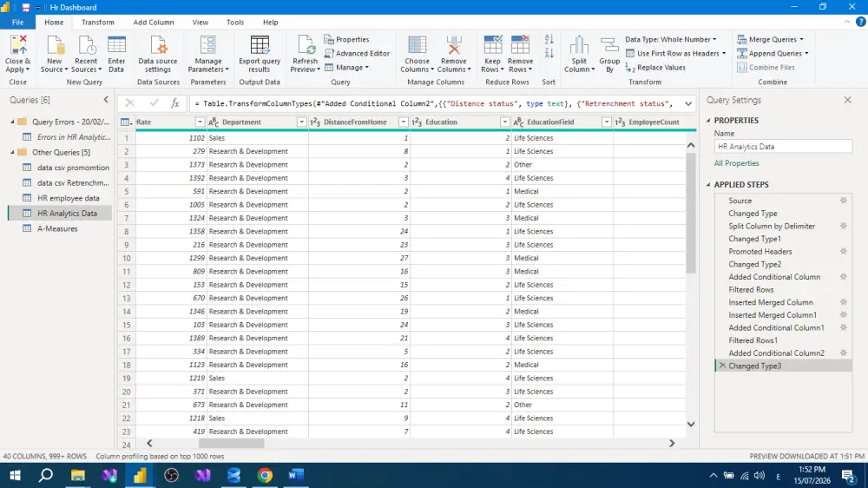Click the horizontal scrollbar thumb
The width and height of the screenshot is (868, 488).
pos(232,443)
